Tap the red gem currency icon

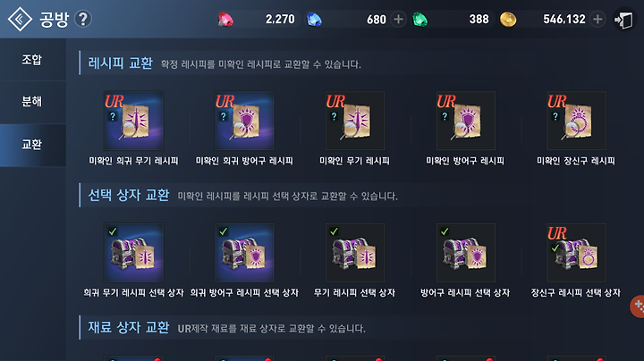(225, 20)
